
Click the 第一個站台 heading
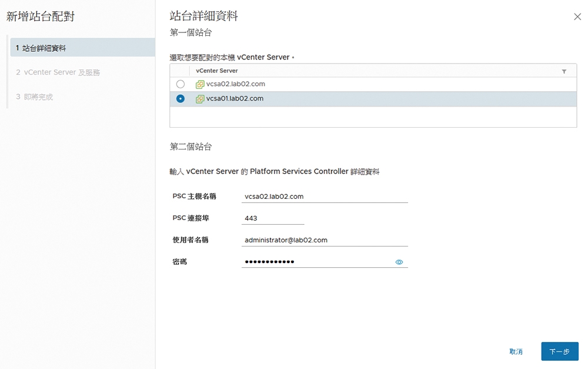point(191,32)
